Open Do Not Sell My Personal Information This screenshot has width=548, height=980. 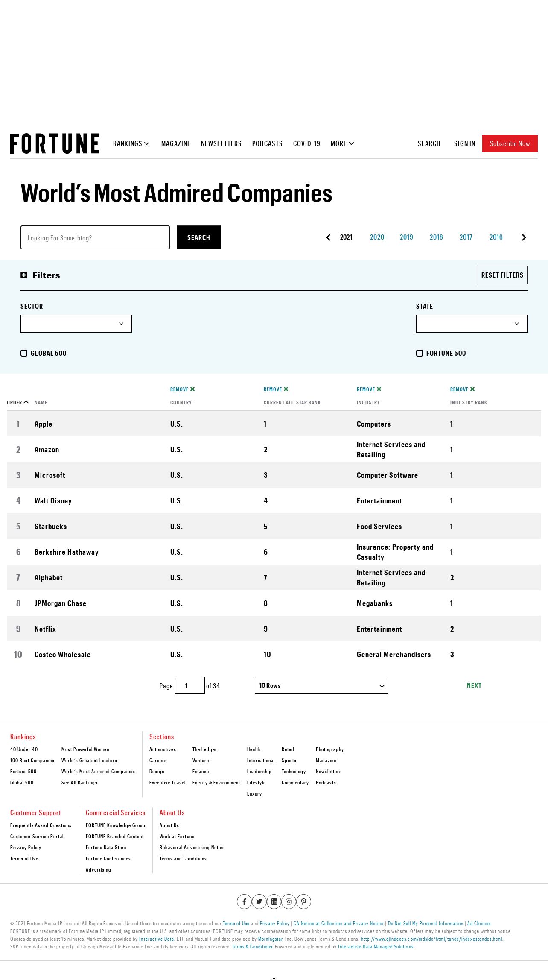[426, 924]
